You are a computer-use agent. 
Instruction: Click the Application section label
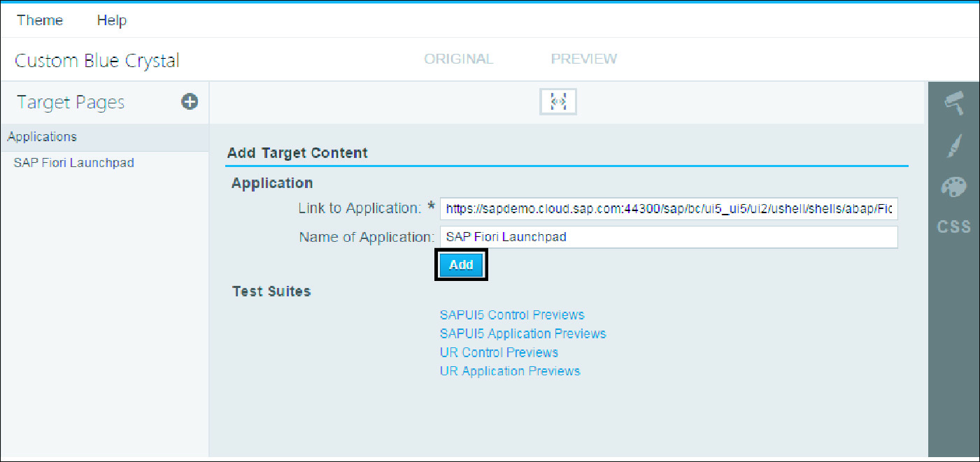[272, 183]
